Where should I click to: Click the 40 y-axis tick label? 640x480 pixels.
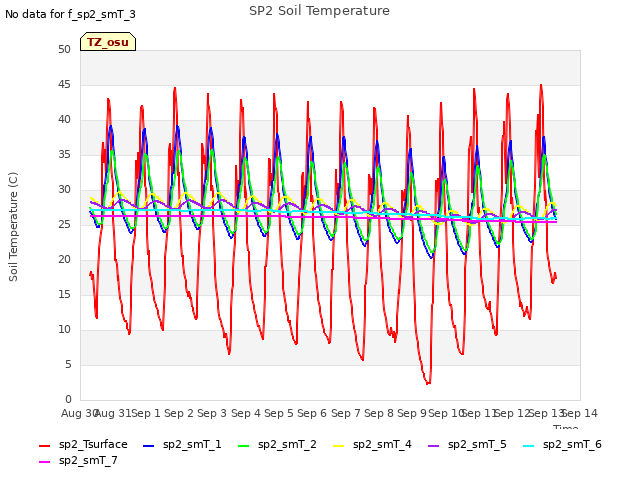pyautogui.click(x=64, y=120)
